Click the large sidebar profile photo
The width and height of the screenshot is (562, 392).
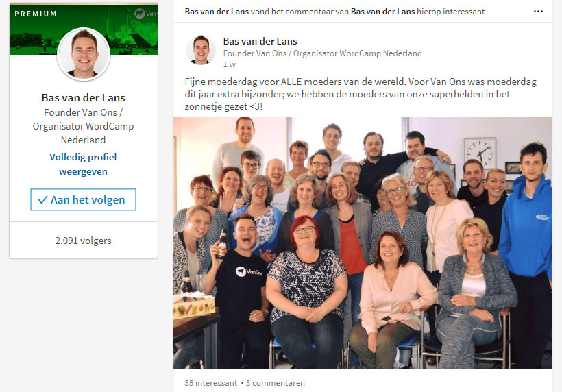tap(84, 53)
